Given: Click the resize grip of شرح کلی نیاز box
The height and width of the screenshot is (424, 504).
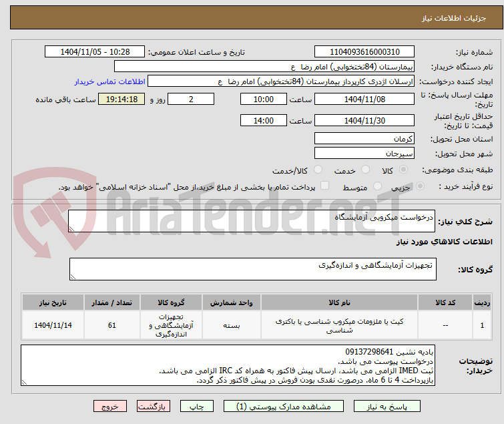Looking at the screenshot, I should pos(71,228).
